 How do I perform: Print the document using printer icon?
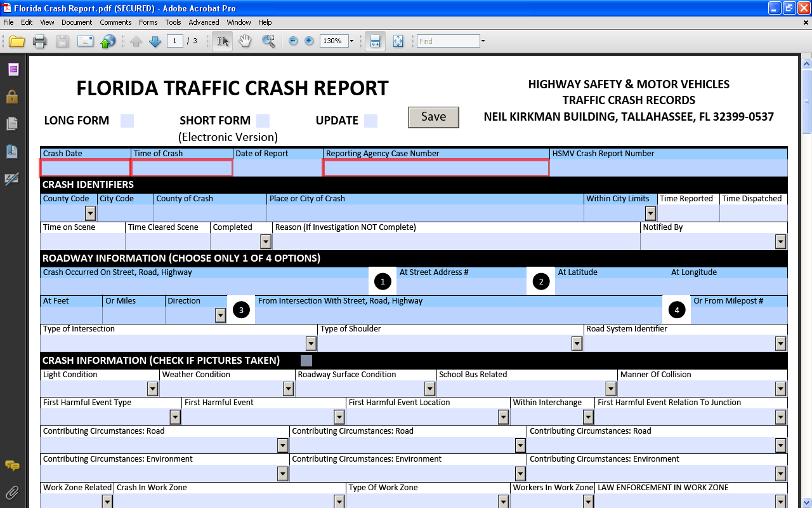39,41
